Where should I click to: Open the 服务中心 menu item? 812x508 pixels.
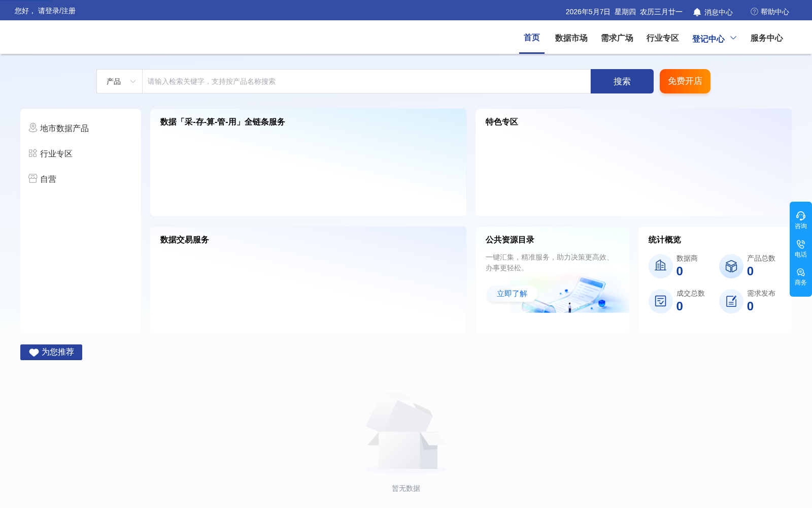(767, 38)
